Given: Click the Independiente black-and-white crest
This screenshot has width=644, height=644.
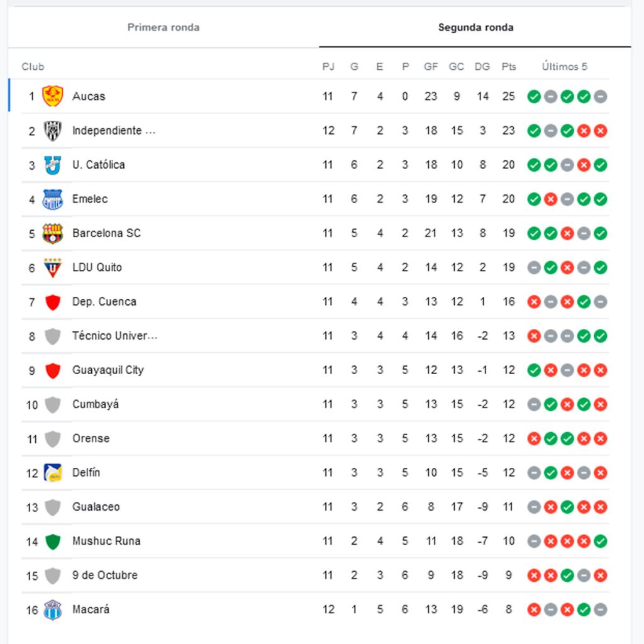Looking at the screenshot, I should [53, 131].
